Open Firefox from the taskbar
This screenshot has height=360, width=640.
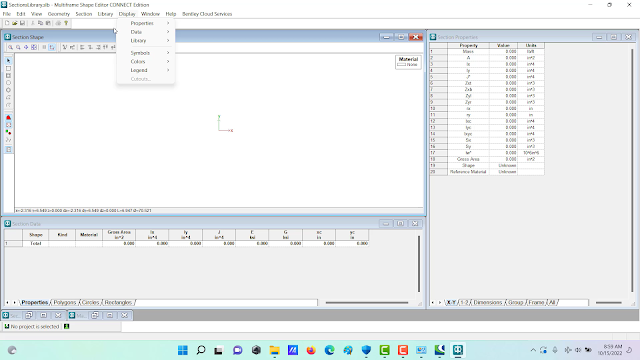tap(311, 350)
